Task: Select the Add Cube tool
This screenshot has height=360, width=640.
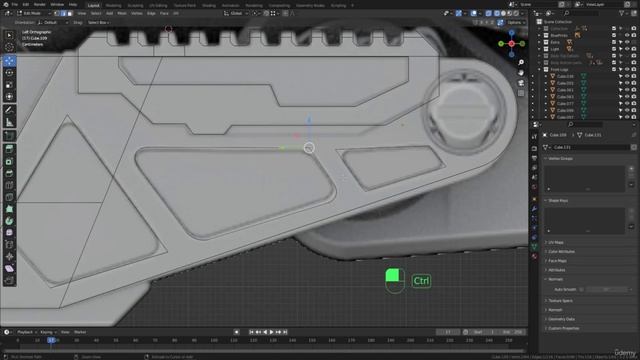Action: pyautogui.click(x=9, y=136)
